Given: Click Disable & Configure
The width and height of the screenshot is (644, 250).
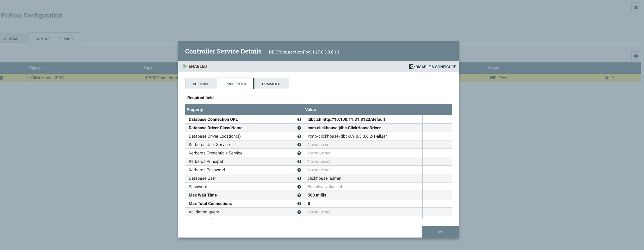Looking at the screenshot, I should (x=432, y=67).
